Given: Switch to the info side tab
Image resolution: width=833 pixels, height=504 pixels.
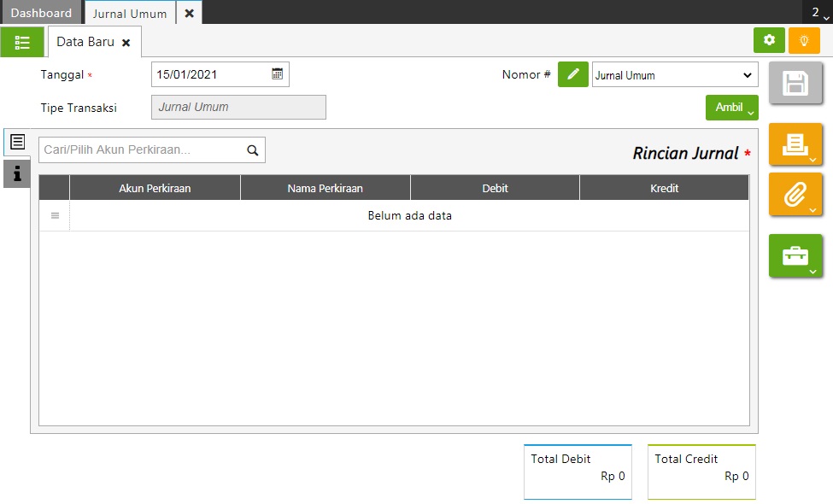Looking at the screenshot, I should tap(17, 174).
